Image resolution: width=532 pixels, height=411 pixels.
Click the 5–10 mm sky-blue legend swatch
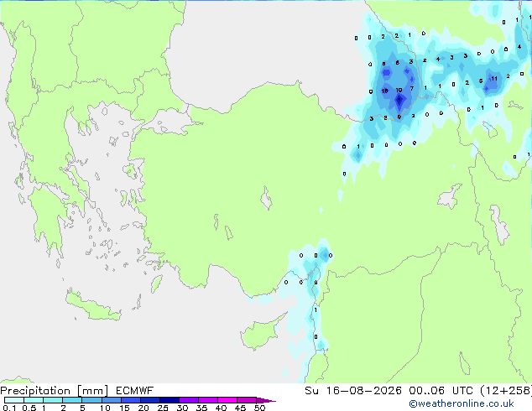click(92, 400)
